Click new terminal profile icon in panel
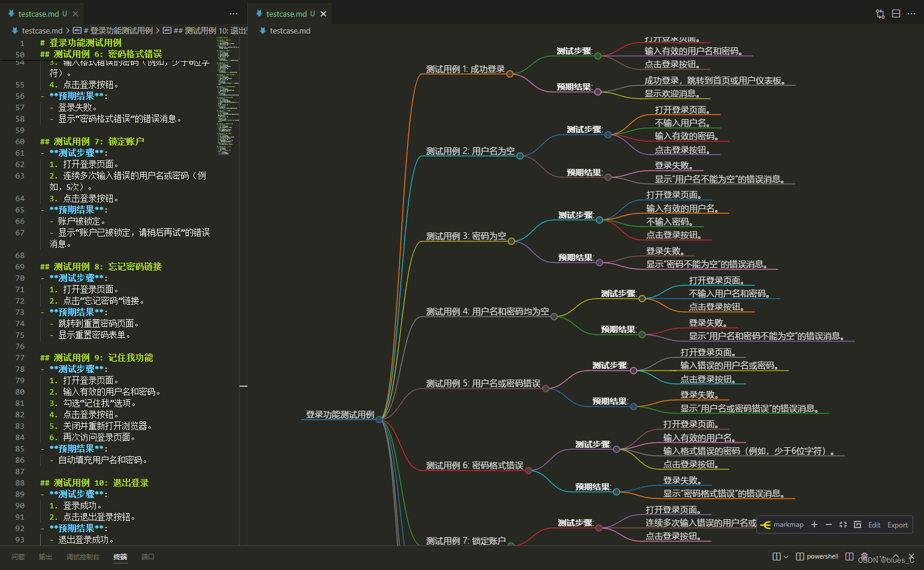This screenshot has height=570, width=924. (x=777, y=556)
